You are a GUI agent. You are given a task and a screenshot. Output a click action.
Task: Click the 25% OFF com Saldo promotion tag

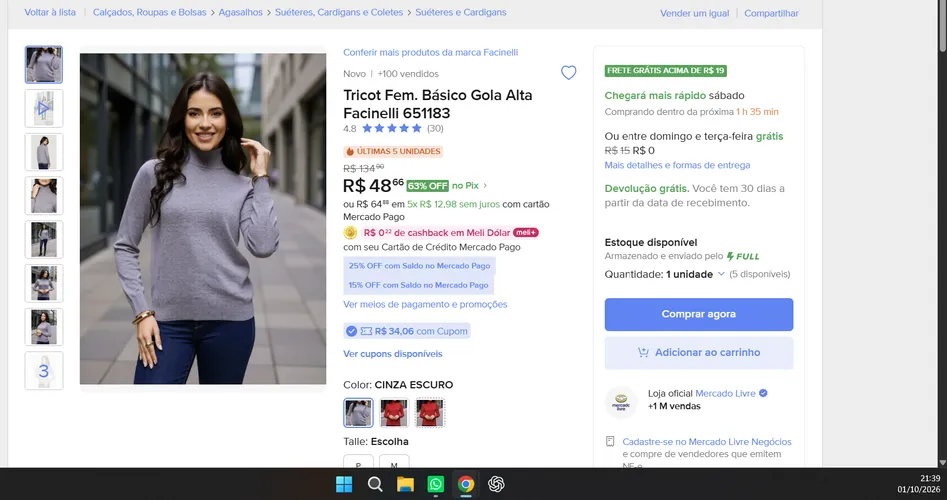pyautogui.click(x=419, y=266)
